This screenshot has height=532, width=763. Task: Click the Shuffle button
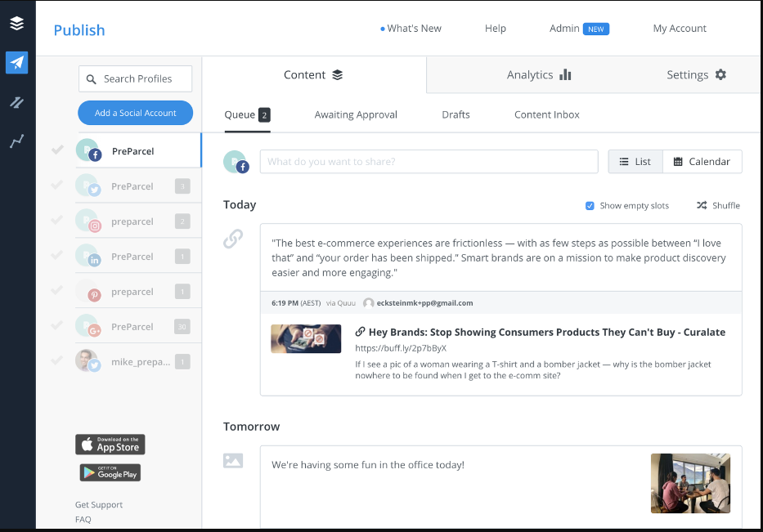(x=718, y=205)
